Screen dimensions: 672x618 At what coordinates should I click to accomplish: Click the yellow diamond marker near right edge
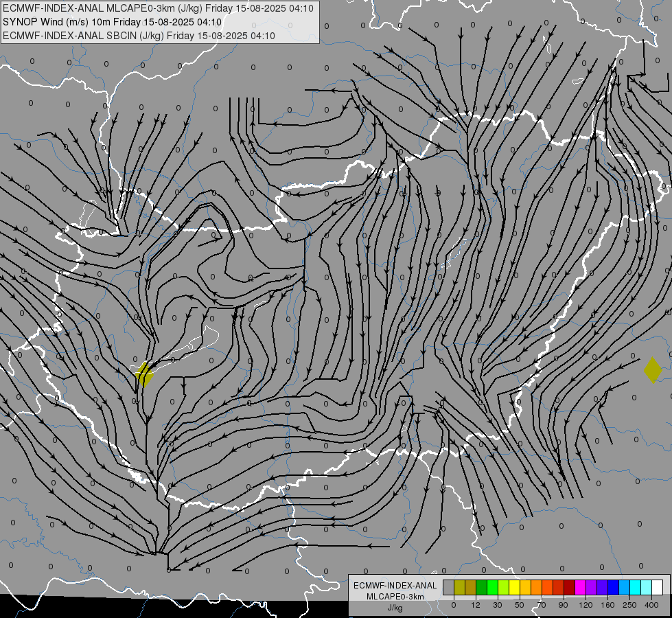[x=653, y=370]
